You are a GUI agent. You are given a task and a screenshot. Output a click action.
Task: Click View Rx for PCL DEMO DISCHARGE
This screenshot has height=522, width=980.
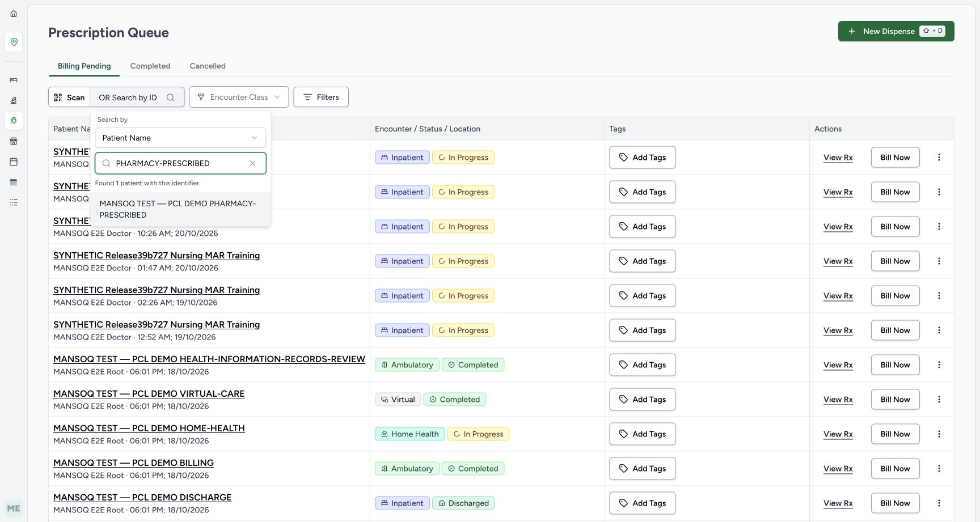(838, 503)
